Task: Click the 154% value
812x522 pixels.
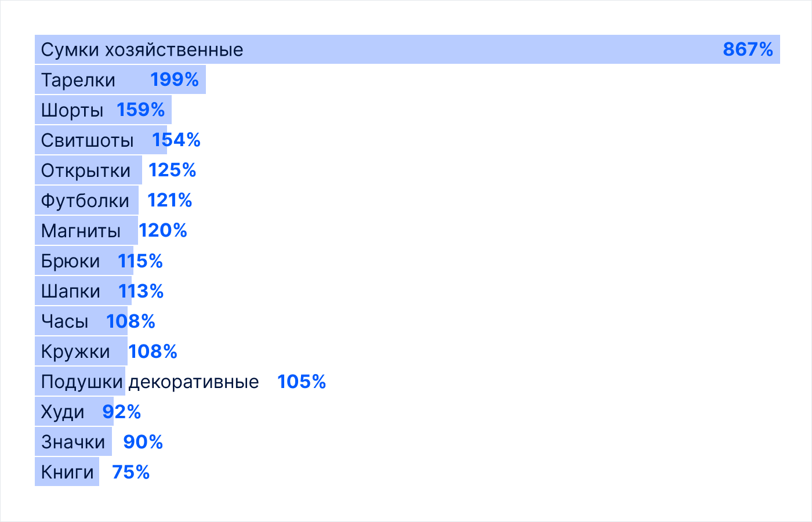Action: [x=176, y=140]
